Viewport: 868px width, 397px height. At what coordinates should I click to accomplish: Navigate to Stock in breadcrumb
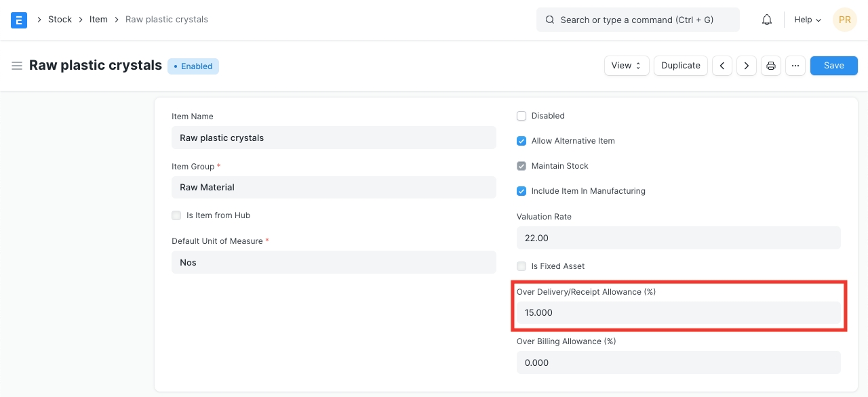(60, 20)
